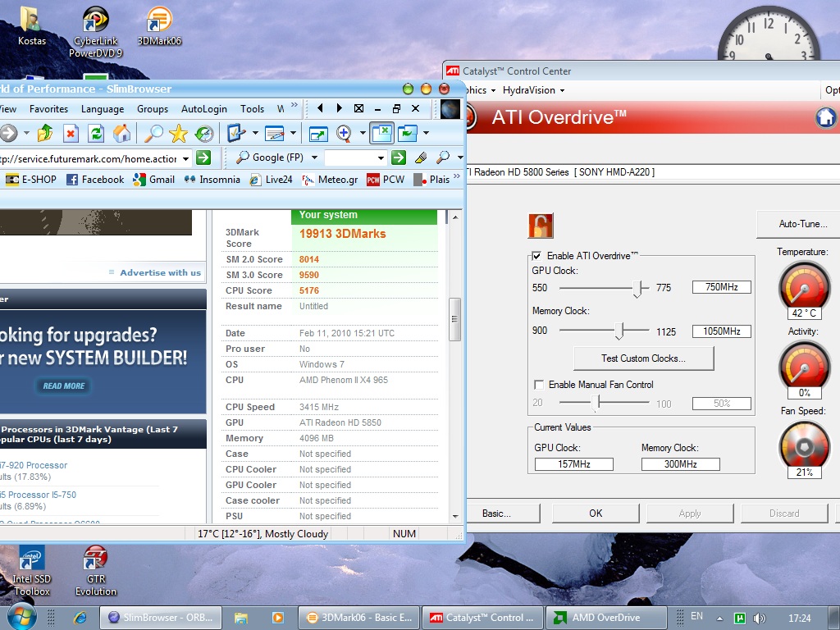This screenshot has height=630, width=840.
Task: Go to the SlimBrowser home page
Action: (122, 133)
